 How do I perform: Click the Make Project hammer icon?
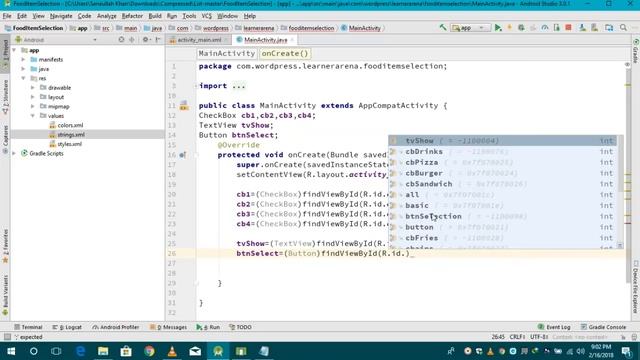443,28
